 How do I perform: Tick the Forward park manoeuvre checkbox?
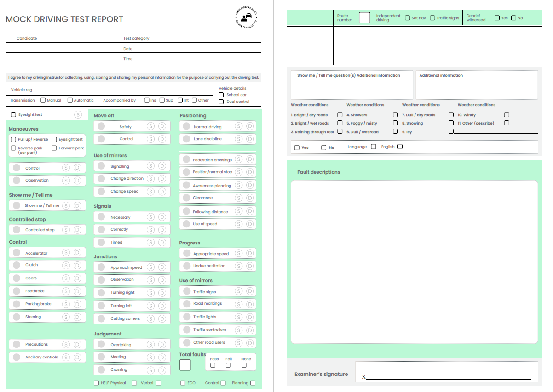54,148
